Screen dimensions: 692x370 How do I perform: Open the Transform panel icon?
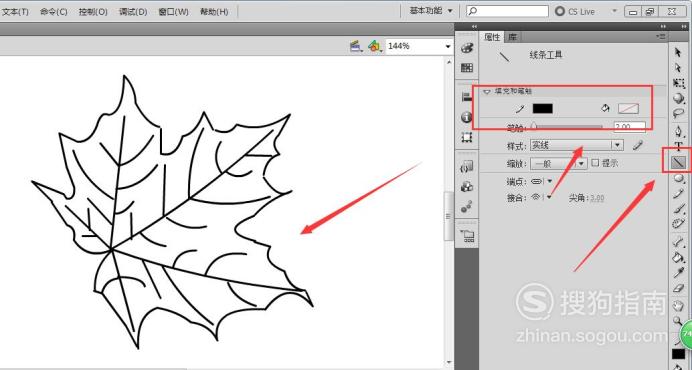coord(467,137)
